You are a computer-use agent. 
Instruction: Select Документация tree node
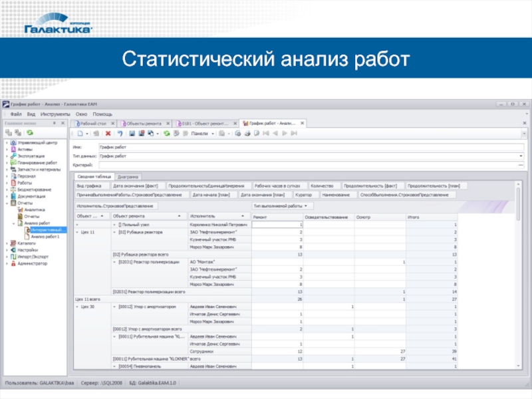tap(31, 196)
